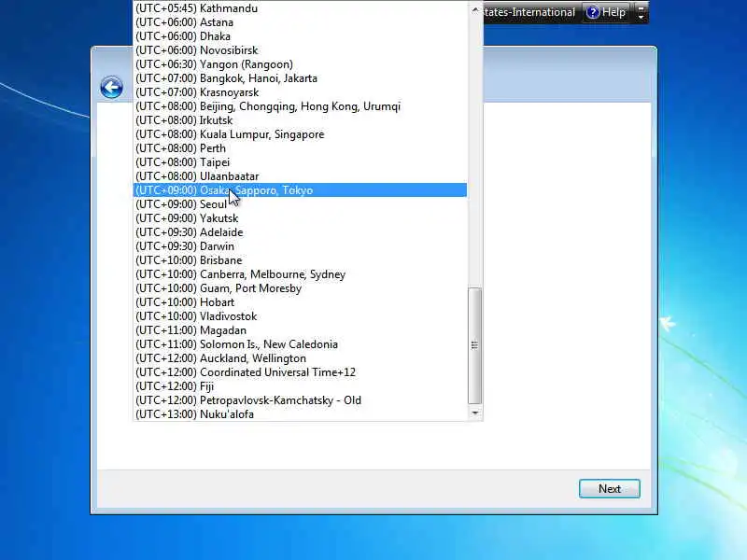Select (UTC+10:00) Vladivostok
This screenshot has width=747, height=560.
[x=300, y=316]
